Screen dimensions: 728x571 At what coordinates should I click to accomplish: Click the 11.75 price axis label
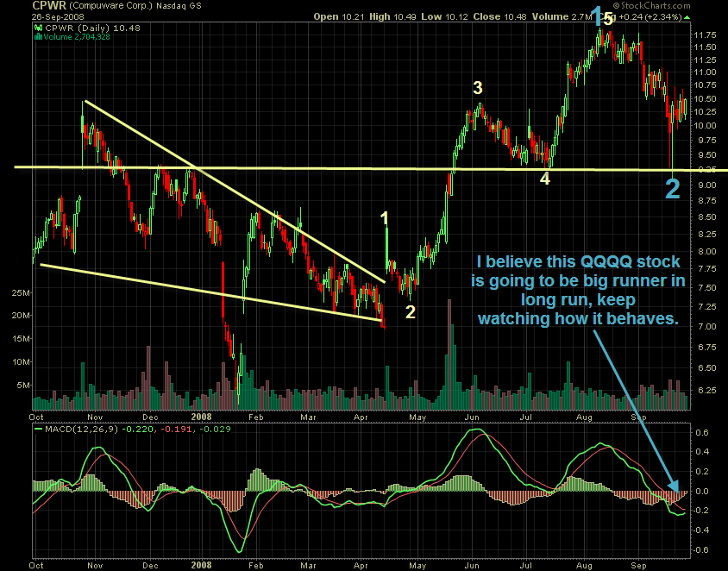tap(705, 35)
